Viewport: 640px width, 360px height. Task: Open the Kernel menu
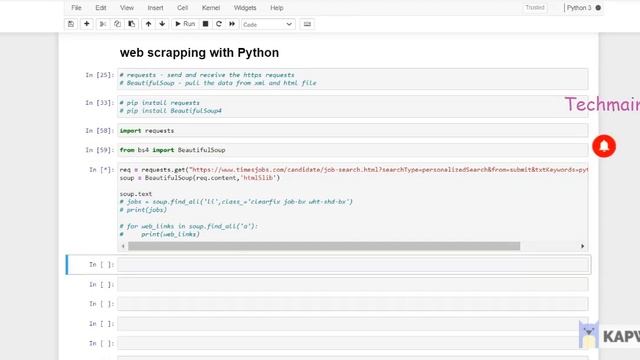pos(211,8)
